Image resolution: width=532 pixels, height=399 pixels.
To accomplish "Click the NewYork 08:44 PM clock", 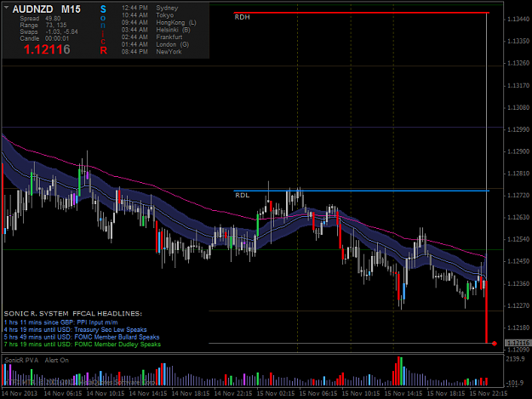I will (x=152, y=52).
